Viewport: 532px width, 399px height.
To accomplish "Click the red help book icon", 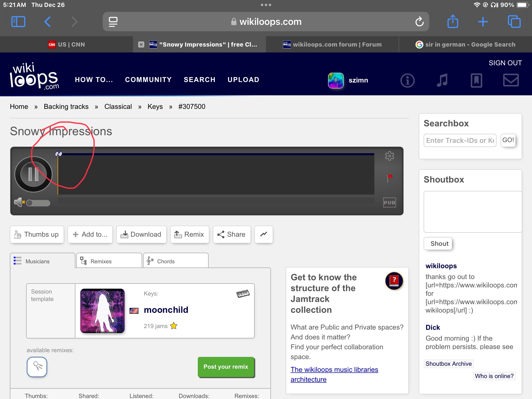I will 394,281.
